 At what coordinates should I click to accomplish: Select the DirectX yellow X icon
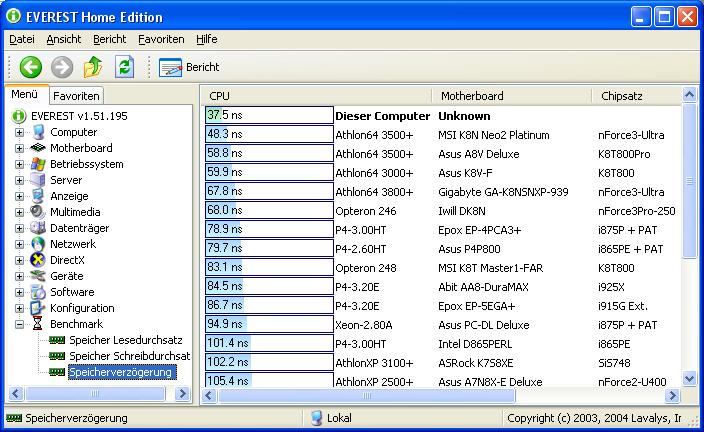tap(38, 260)
